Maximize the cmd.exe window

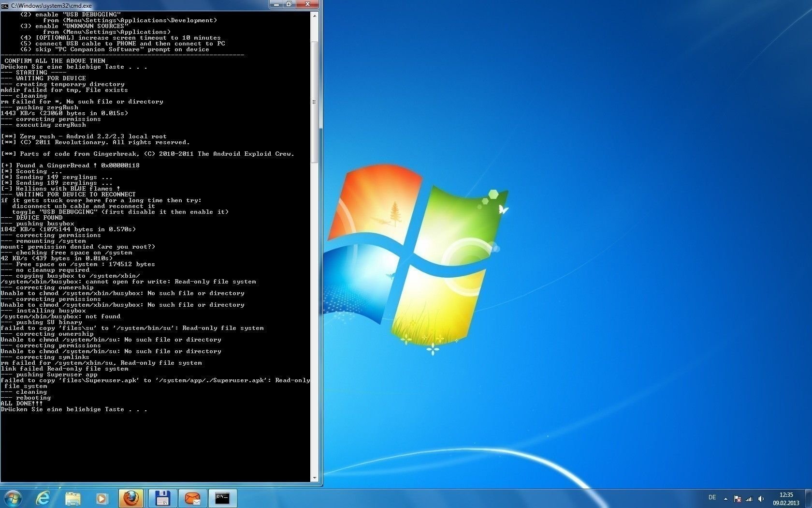point(289,4)
